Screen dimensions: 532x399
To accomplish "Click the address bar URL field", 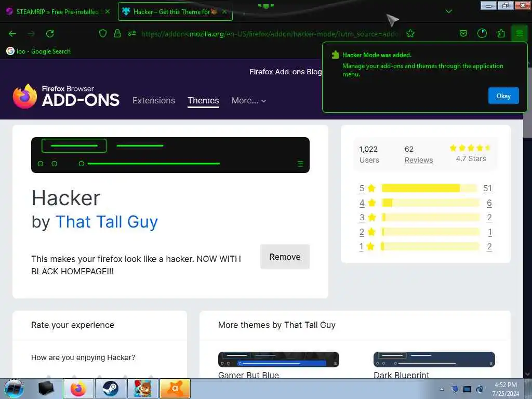I will 271,34.
